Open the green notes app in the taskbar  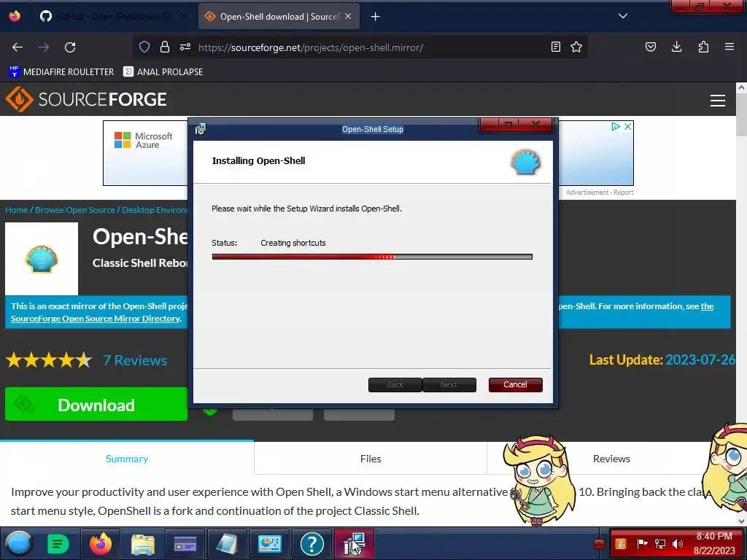(x=58, y=543)
